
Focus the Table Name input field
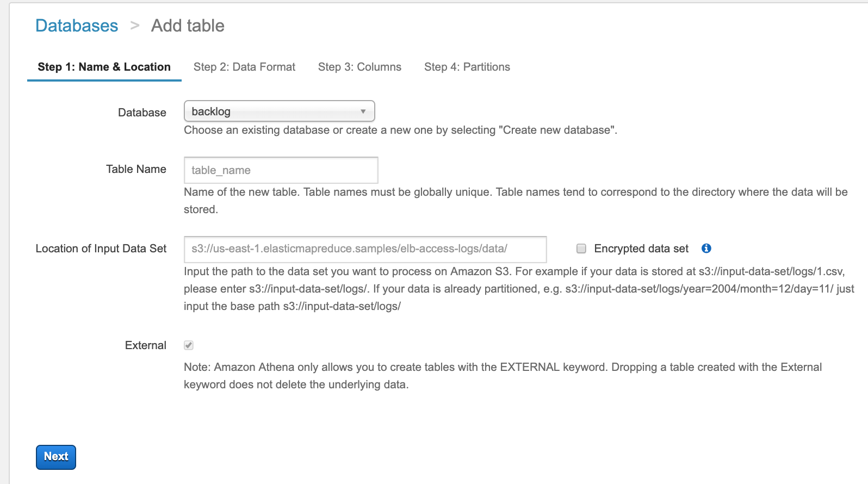tap(281, 170)
